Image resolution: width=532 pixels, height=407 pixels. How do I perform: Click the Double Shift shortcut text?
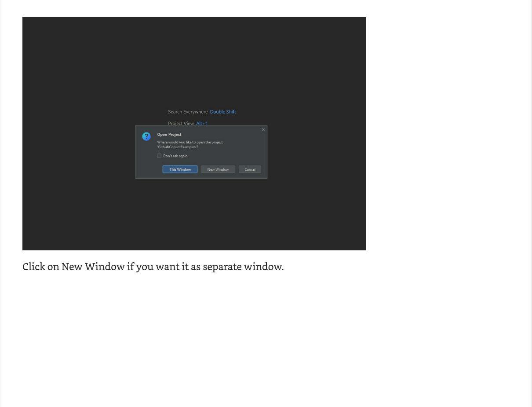click(223, 112)
